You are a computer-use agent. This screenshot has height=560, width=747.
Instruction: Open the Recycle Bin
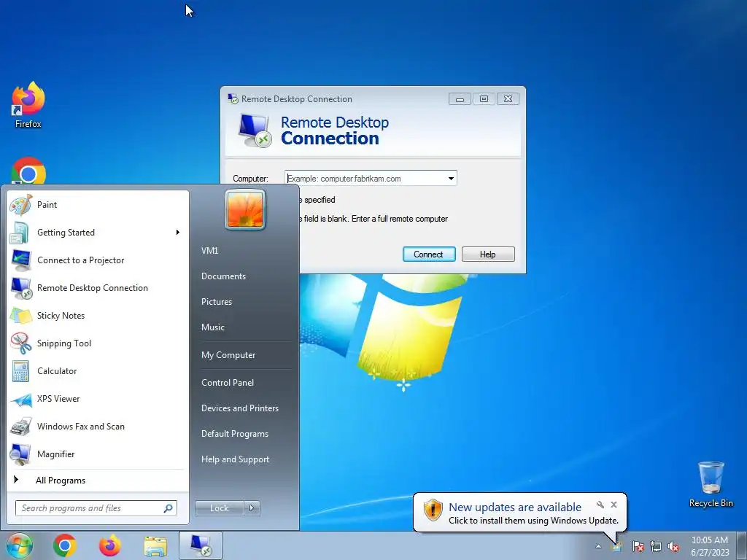pos(711,484)
